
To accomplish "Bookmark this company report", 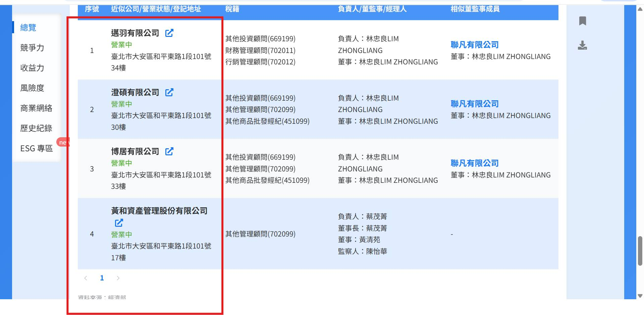I will pyautogui.click(x=583, y=21).
